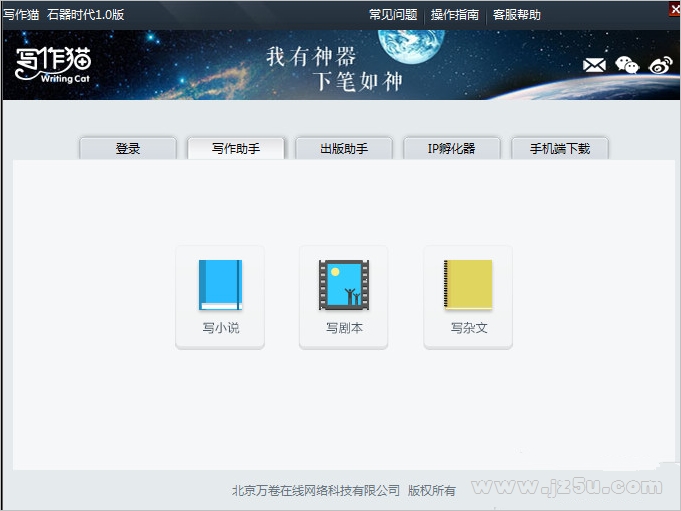This screenshot has height=511, width=681.
Task: Click the 北京万卷在线网络科技有限公司 text
Action: (x=316, y=491)
